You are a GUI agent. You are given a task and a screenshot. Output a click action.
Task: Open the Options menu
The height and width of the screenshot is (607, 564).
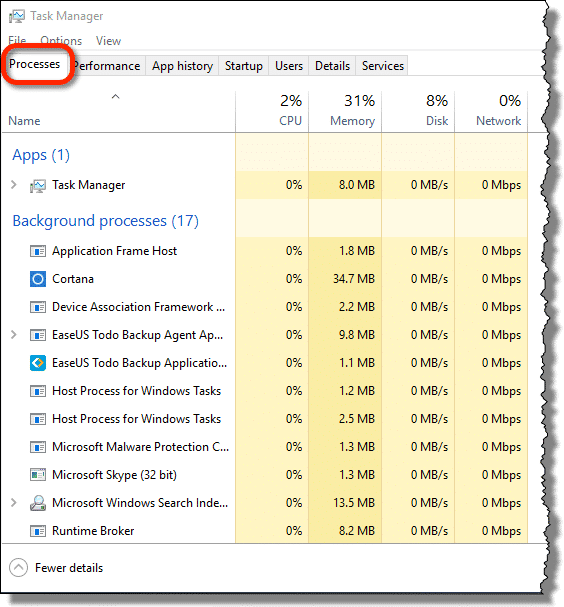coord(61,41)
